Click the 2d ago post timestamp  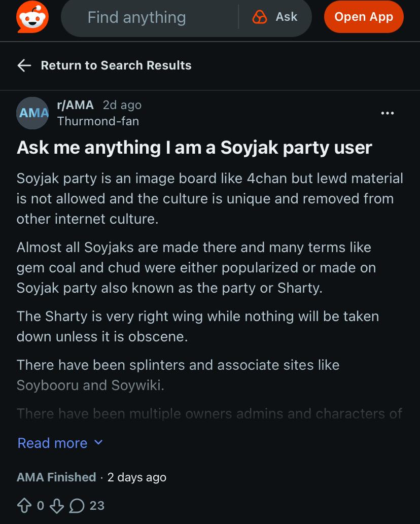click(x=122, y=105)
